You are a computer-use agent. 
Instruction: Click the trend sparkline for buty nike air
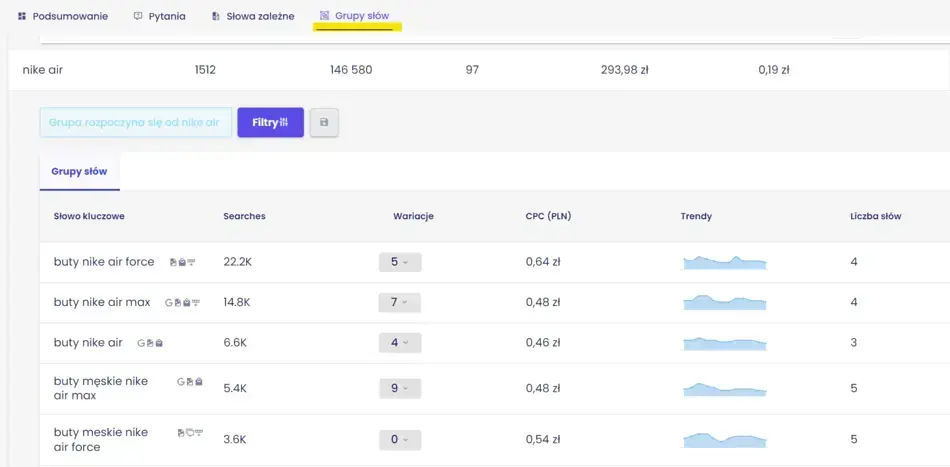point(724,343)
